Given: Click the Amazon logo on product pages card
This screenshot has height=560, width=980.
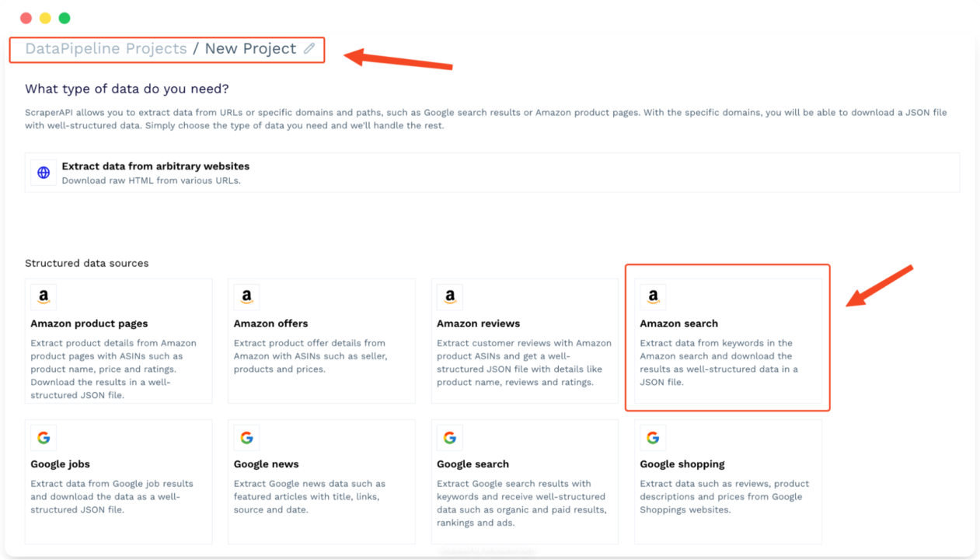Looking at the screenshot, I should (44, 296).
